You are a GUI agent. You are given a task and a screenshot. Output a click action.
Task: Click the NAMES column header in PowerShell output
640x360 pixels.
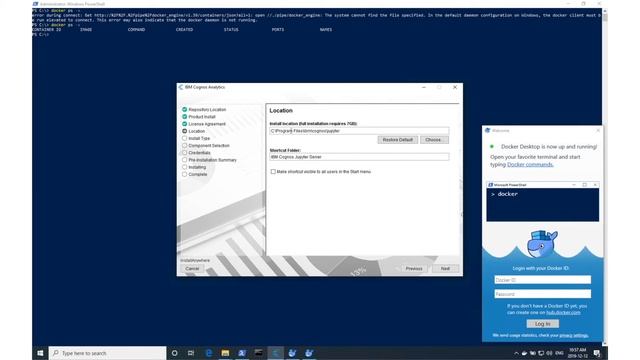pyautogui.click(x=326, y=30)
